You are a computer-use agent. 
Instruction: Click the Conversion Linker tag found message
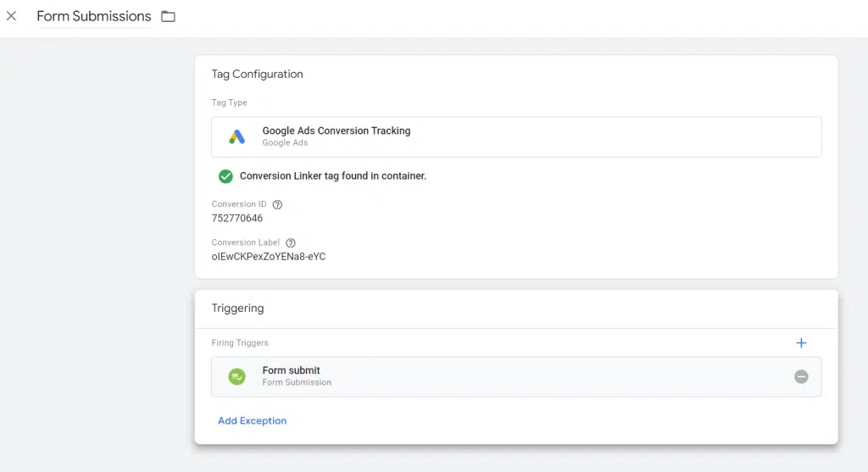(x=332, y=176)
